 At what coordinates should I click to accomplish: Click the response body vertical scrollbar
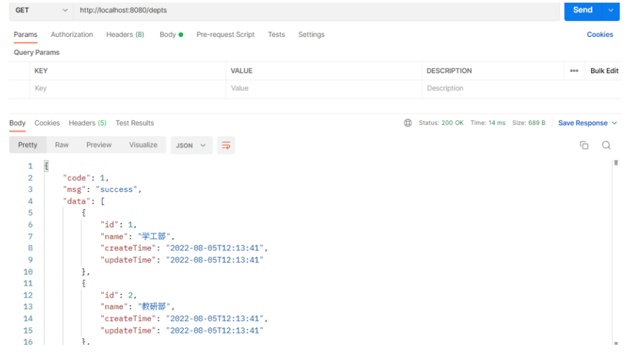616,253
